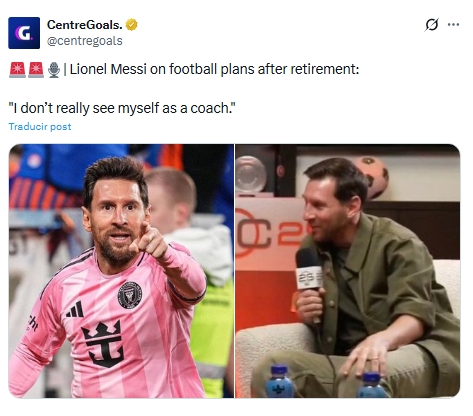Click the three-stripe logo on the jersey

(75, 310)
